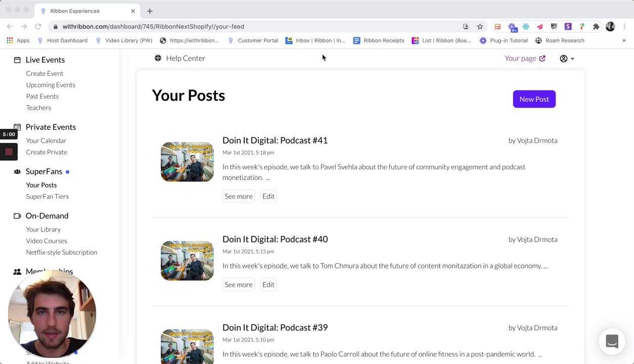Go to Create Event
The image size is (634, 364).
click(44, 73)
